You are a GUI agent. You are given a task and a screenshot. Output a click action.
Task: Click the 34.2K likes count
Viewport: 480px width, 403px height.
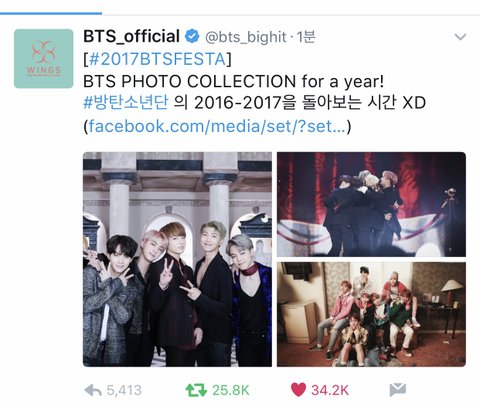pyautogui.click(x=330, y=390)
